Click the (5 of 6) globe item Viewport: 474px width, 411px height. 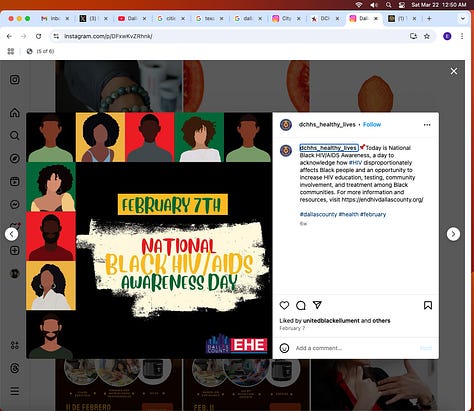(40, 51)
